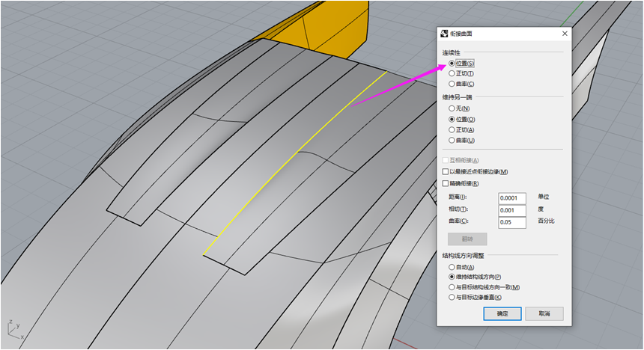Choose 无(N) under 维持另一端
The image size is (644, 350).
(x=452, y=108)
